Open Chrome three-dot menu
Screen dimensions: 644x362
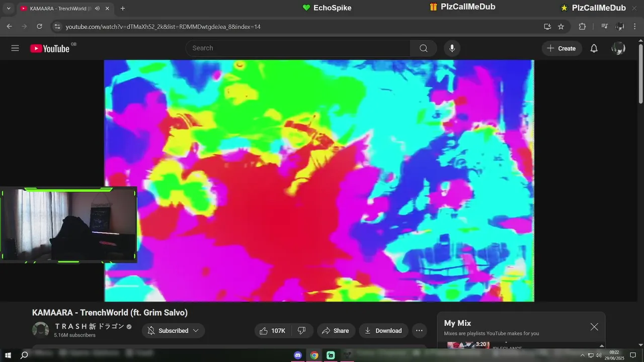click(x=635, y=26)
